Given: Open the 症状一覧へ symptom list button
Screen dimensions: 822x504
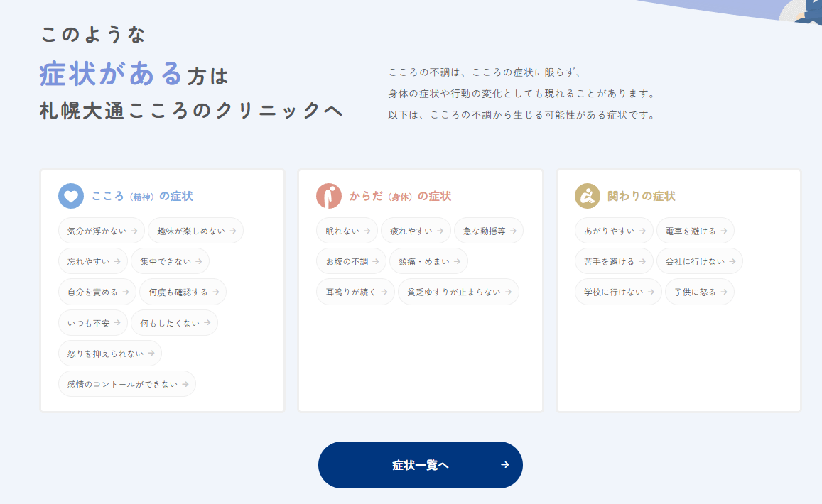Looking at the screenshot, I should [420, 465].
